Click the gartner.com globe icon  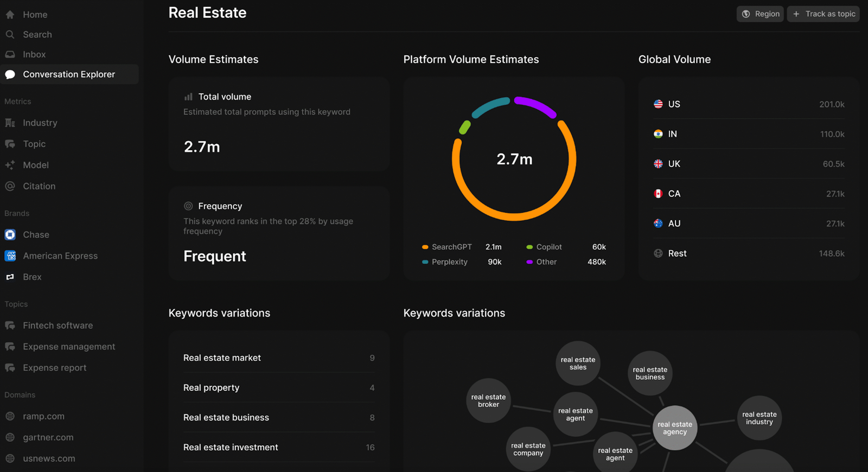[x=10, y=437]
